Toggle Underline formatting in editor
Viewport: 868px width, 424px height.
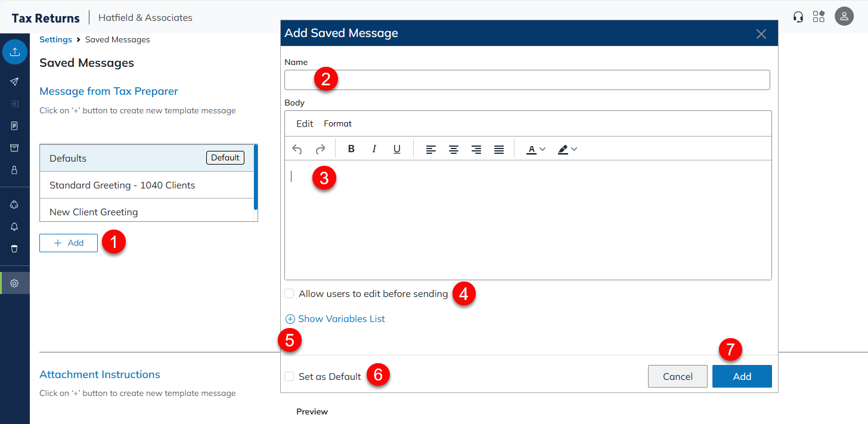coord(396,149)
